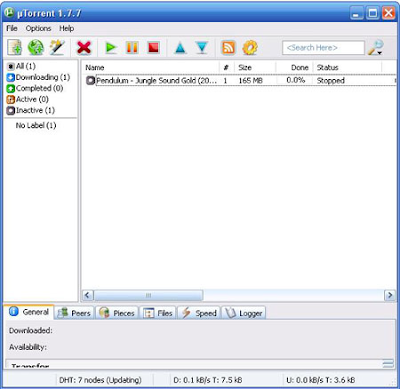Sort the list by the Status column header
This screenshot has height=389, width=400.
(x=347, y=67)
